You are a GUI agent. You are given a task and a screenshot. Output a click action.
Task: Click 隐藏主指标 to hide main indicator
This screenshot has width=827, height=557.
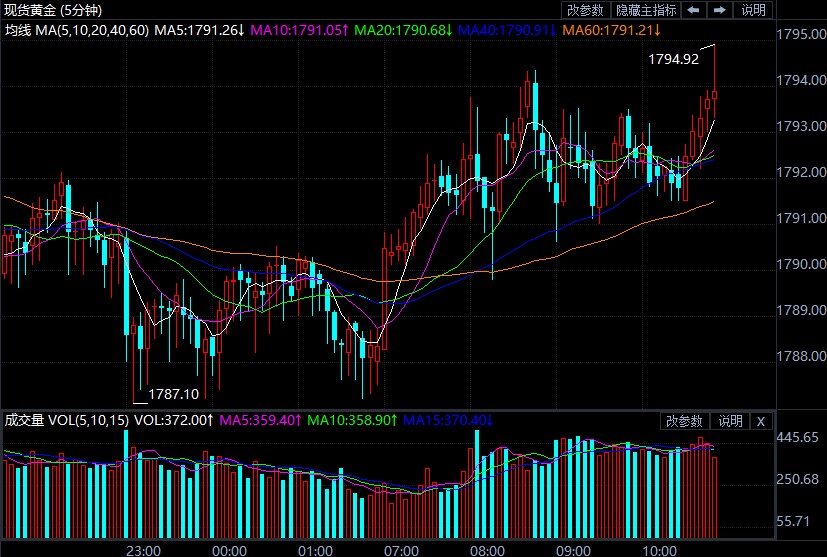click(646, 10)
